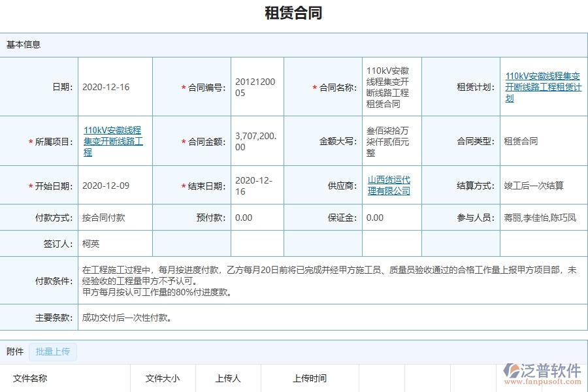Viewport: 588px width, 392px height.
Task: Click the 合同金额 amount field
Action: coord(257,140)
